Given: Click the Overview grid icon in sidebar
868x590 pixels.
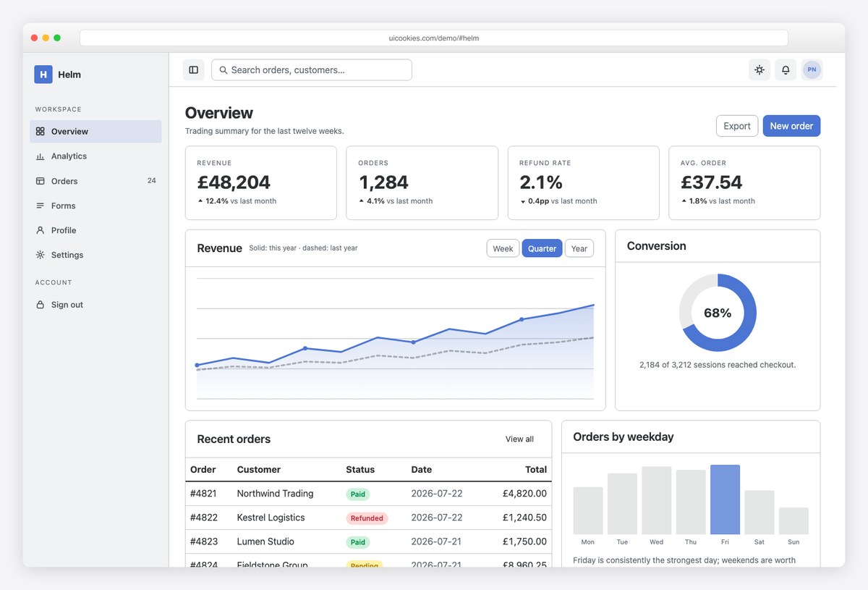Looking at the screenshot, I should [41, 132].
